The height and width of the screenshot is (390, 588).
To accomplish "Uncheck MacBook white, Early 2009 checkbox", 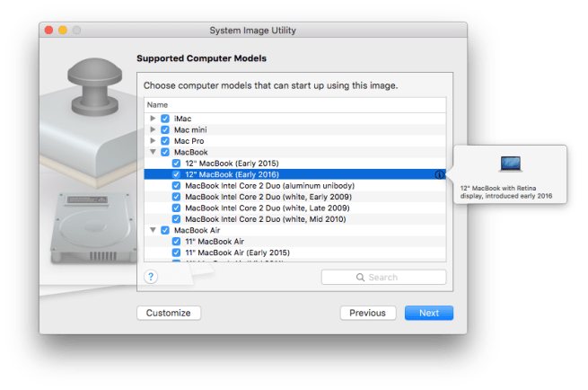I will (176, 197).
